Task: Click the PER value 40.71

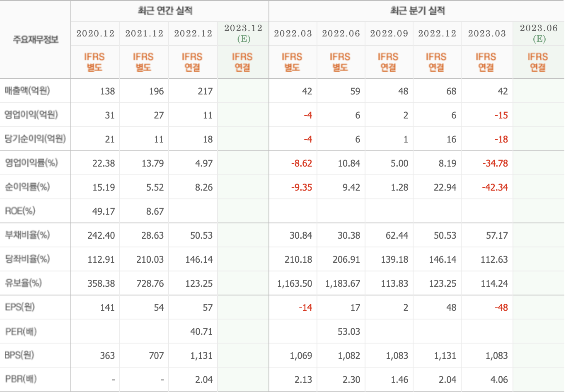Action: (x=201, y=332)
